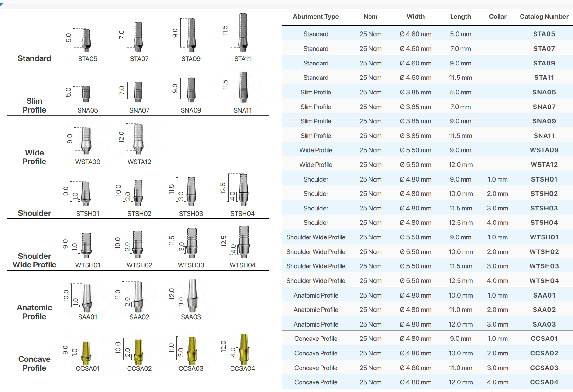Click catalog number CCSA03 in the table
The height and width of the screenshot is (392, 573).
coord(544,368)
